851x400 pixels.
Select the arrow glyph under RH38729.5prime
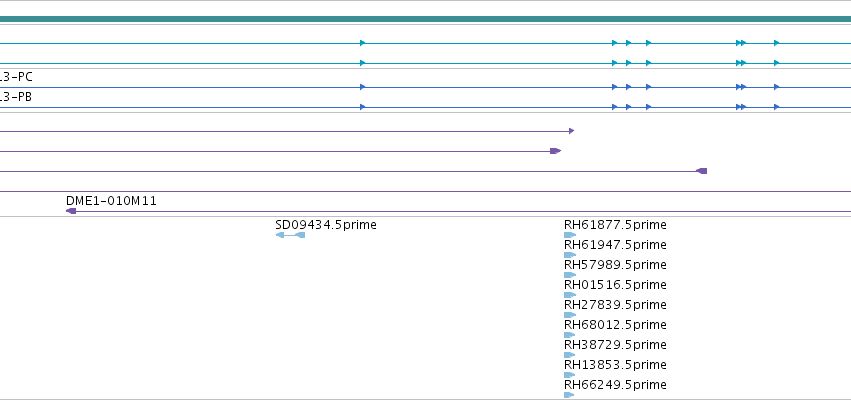point(570,355)
